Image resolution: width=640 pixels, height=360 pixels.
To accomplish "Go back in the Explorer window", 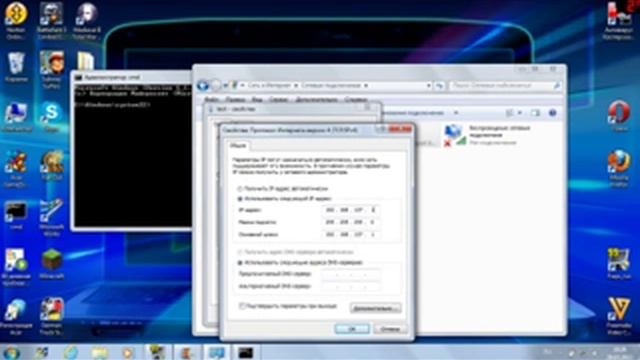I will pyautogui.click(x=203, y=85).
